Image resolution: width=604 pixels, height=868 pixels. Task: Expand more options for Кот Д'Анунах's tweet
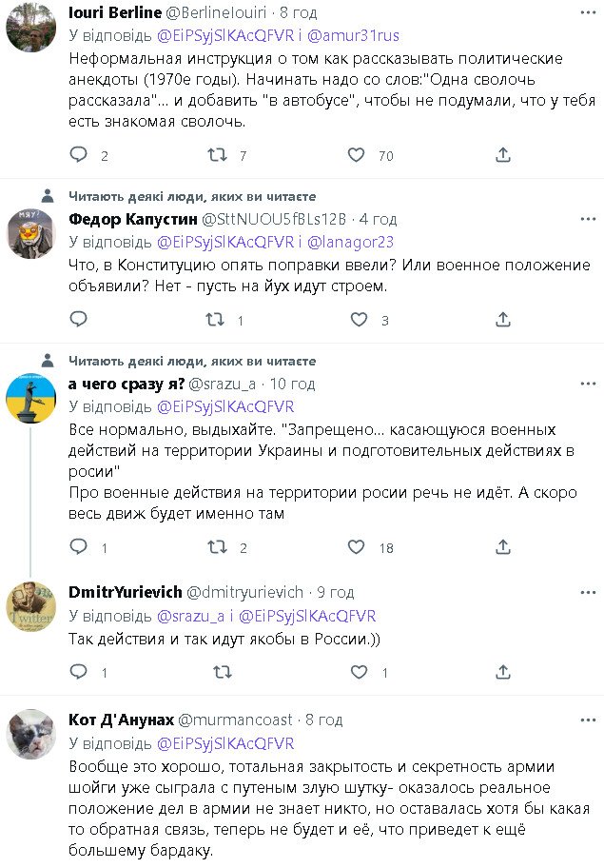[588, 720]
